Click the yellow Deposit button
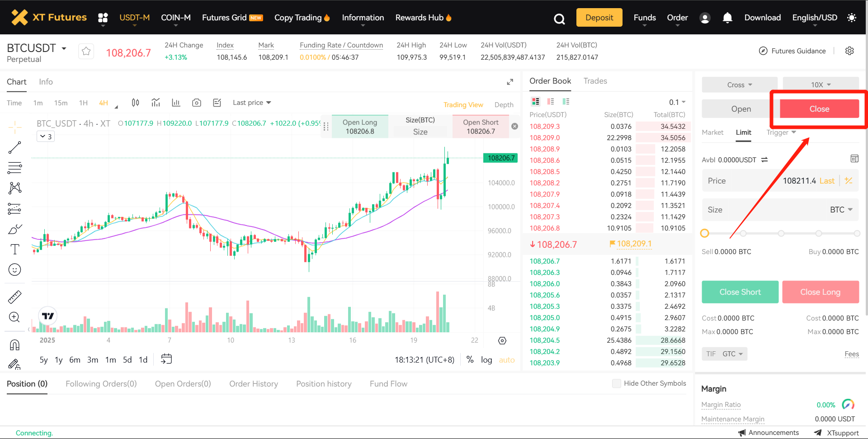Screen dimensions: 868x439 pos(599,18)
